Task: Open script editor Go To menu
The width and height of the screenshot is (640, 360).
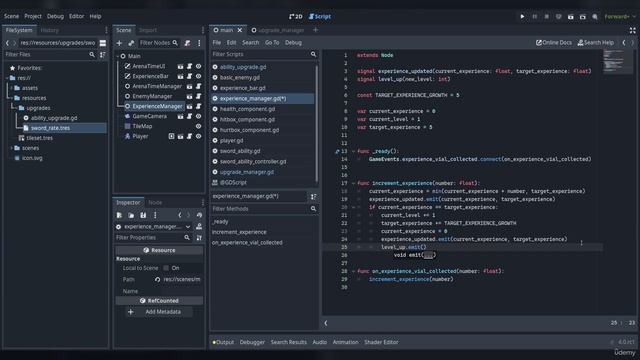Action: [x=272, y=43]
